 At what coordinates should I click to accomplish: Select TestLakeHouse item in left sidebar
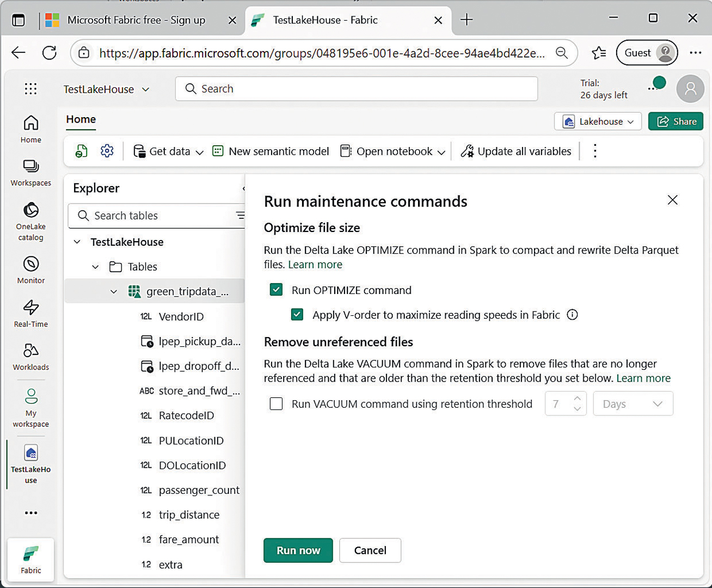coord(30,464)
